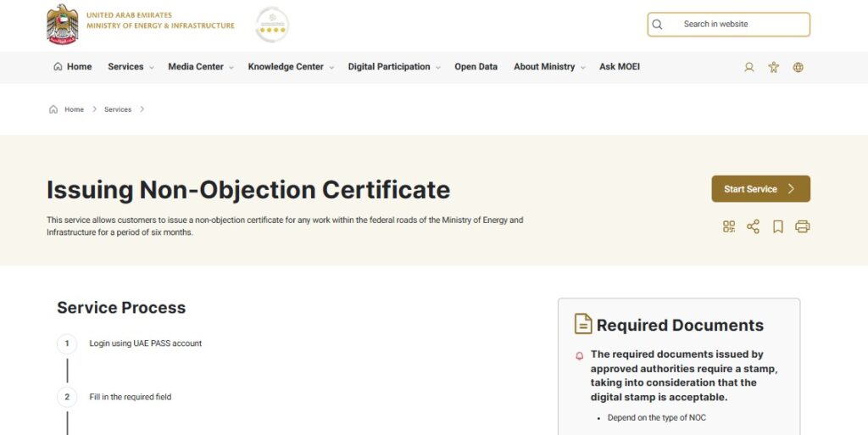The width and height of the screenshot is (868, 435).
Task: Click the four-star rating badge
Action: 272,25
